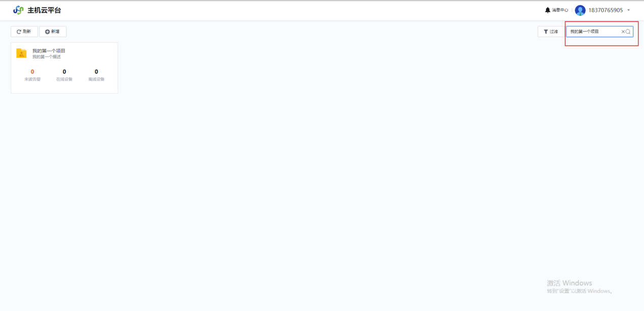The width and height of the screenshot is (644, 311).
Task: Click the 在线设备 count number
Action: (x=65, y=72)
